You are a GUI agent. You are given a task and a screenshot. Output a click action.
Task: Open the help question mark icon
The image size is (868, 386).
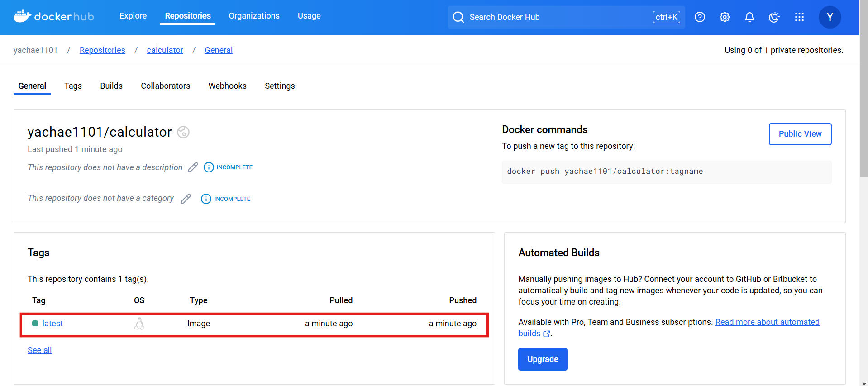click(x=700, y=17)
